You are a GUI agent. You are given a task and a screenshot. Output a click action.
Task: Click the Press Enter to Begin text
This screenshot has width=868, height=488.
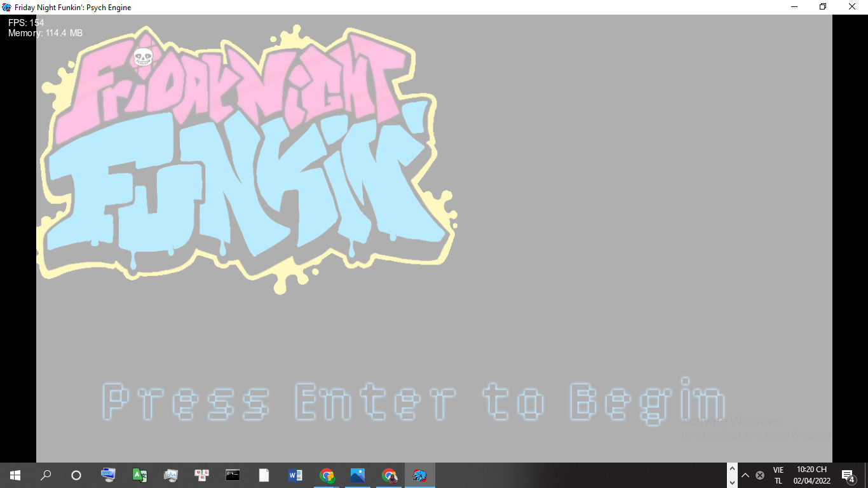click(x=413, y=402)
